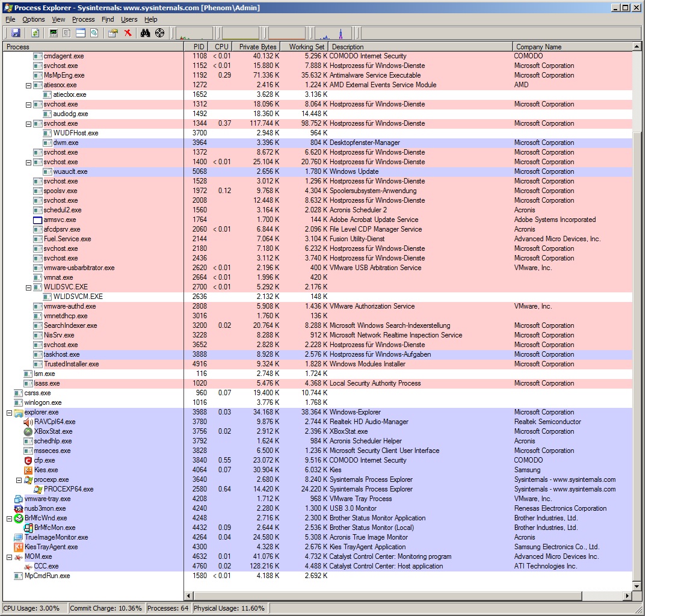Click the Kies.exe orange icon
693x616 pixels.
point(28,470)
